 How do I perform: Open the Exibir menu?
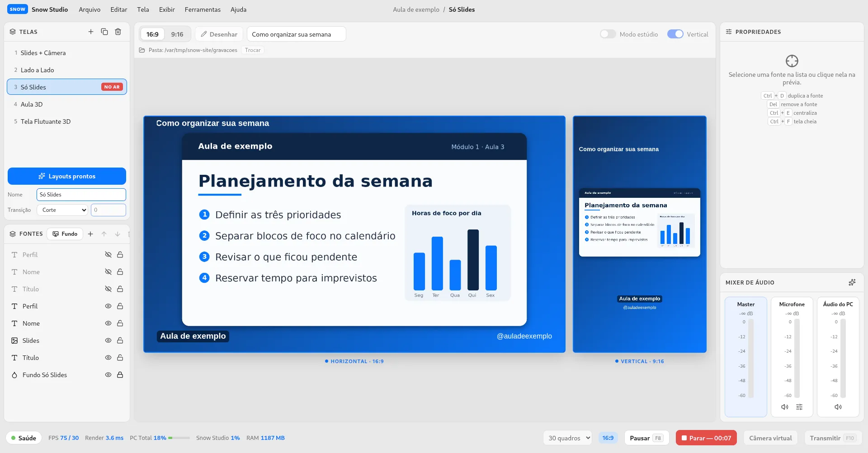167,9
